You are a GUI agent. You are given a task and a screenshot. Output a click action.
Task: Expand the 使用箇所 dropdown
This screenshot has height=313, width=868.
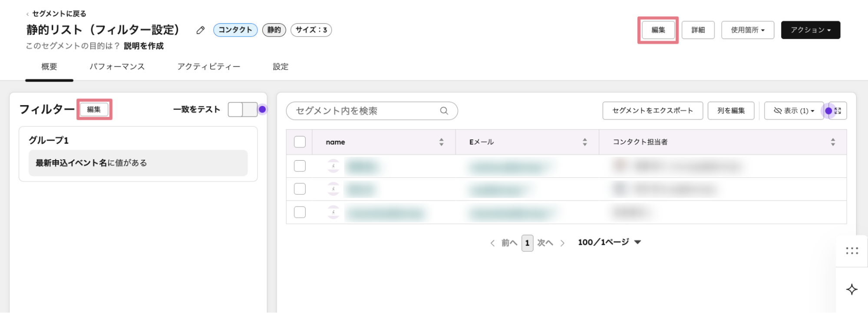[747, 30]
